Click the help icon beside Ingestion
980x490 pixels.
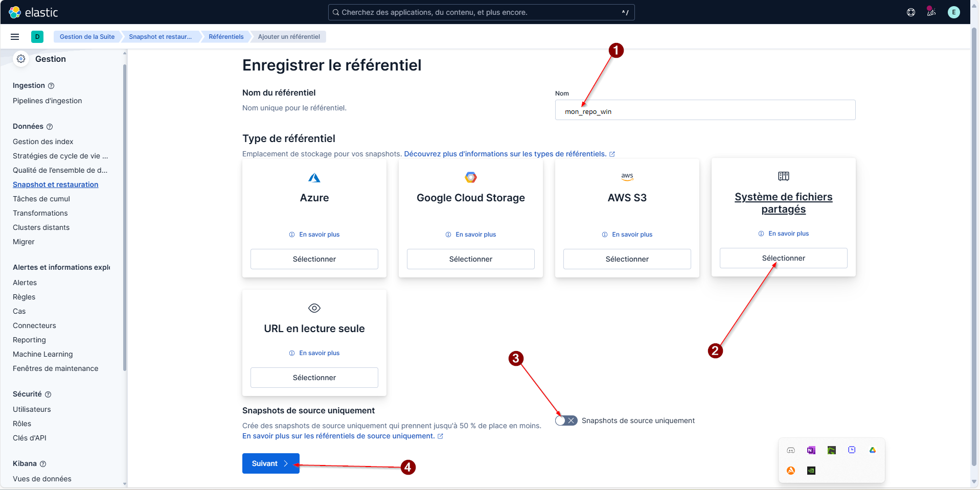pyautogui.click(x=51, y=86)
